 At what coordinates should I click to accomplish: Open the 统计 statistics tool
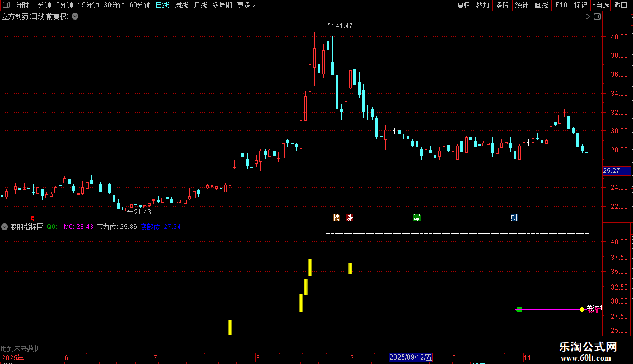tap(522, 5)
